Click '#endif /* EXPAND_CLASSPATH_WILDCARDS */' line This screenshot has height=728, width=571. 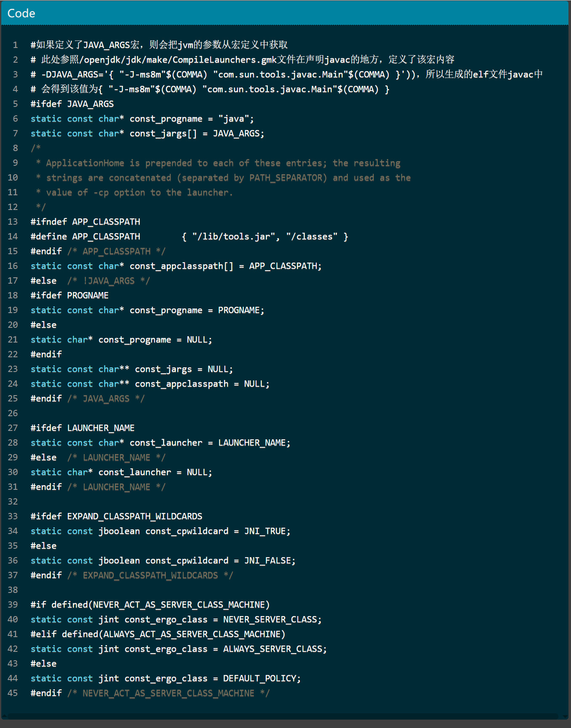[x=132, y=575]
